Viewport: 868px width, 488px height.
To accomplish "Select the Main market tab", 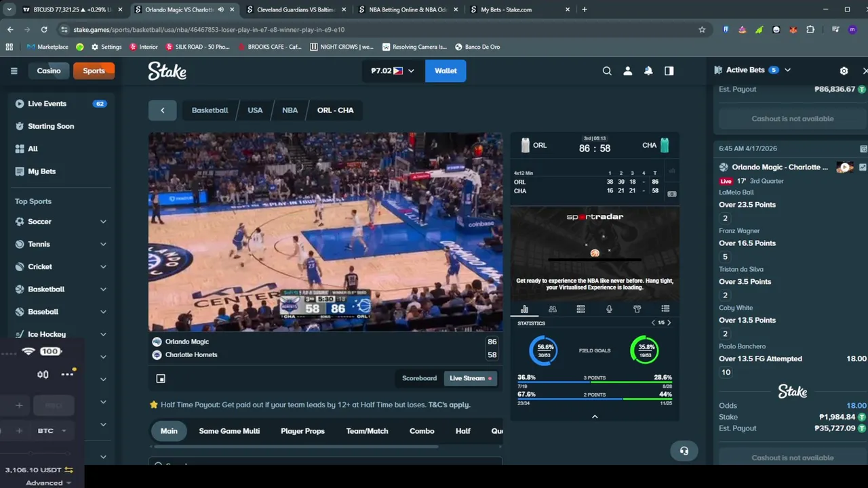I will (x=169, y=431).
